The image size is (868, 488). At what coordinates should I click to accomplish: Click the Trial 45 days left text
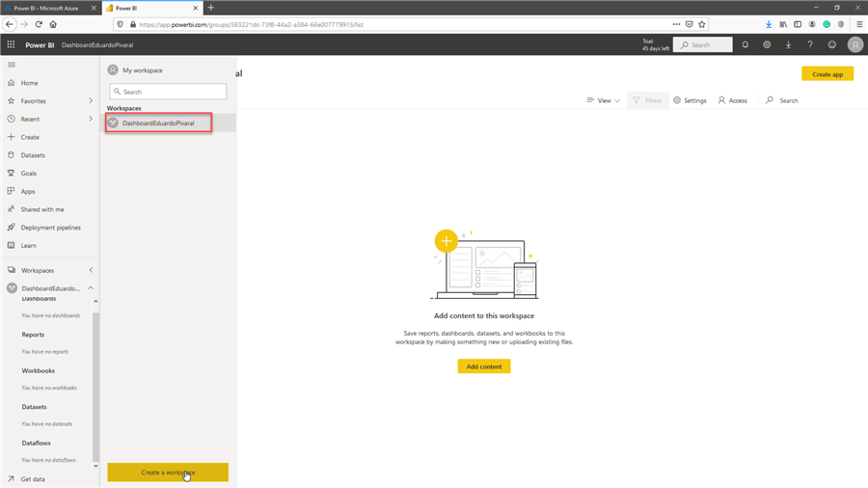(656, 44)
